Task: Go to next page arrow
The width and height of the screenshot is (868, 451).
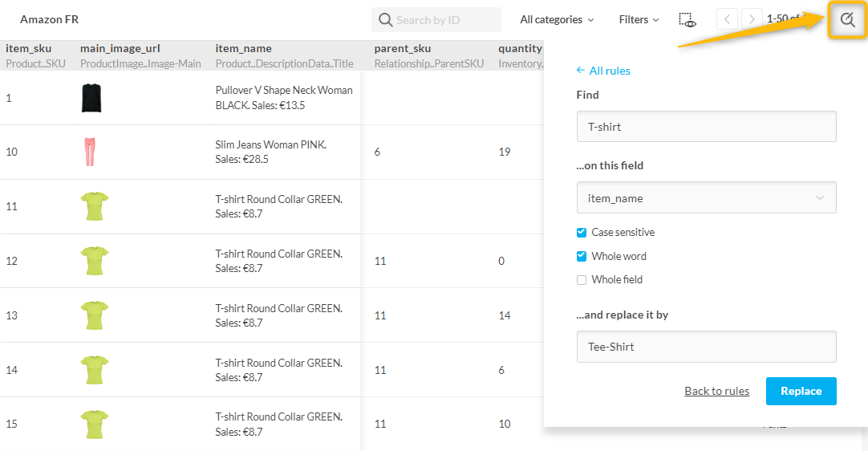Action: [x=752, y=19]
